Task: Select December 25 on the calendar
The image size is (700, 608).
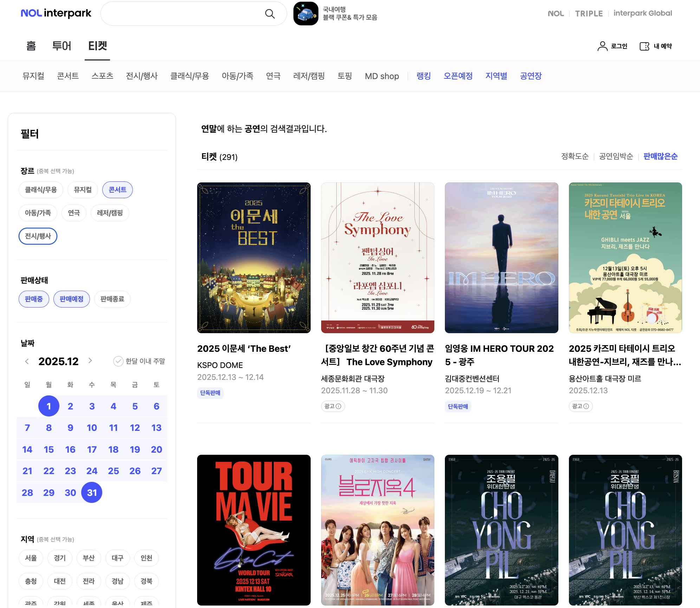Action: tap(113, 471)
